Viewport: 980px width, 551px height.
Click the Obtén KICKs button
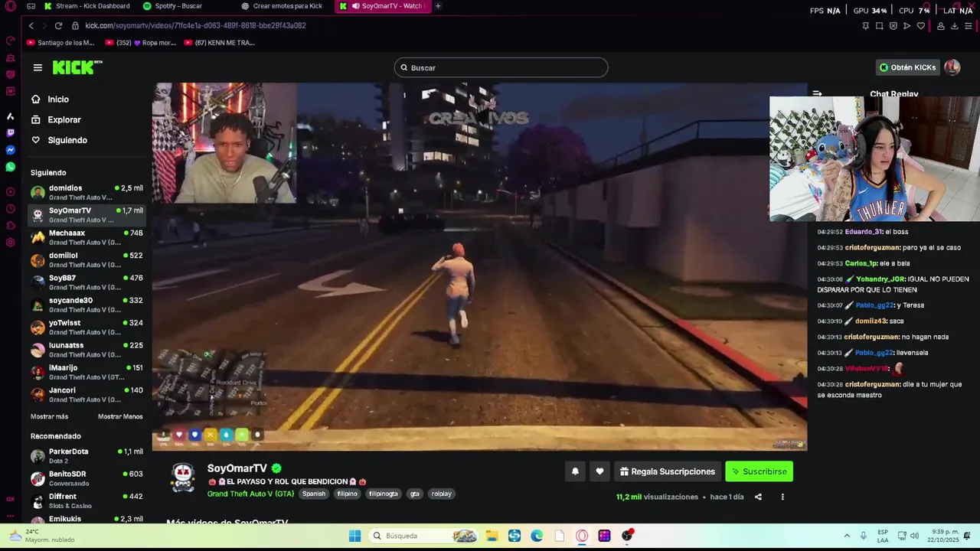pos(907,67)
